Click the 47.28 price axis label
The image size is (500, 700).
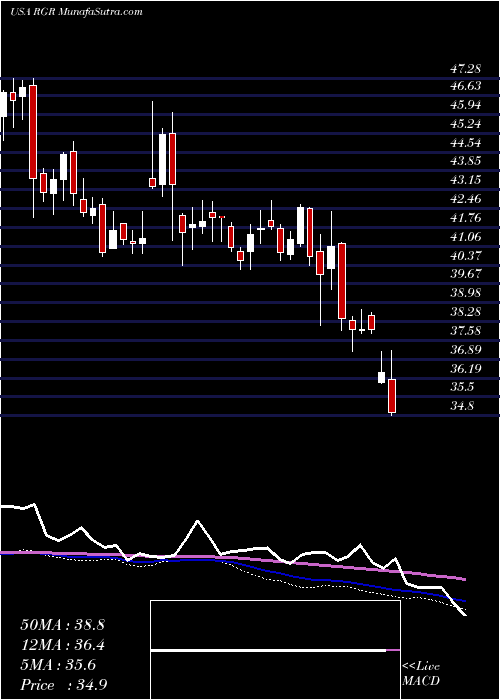[465, 69]
